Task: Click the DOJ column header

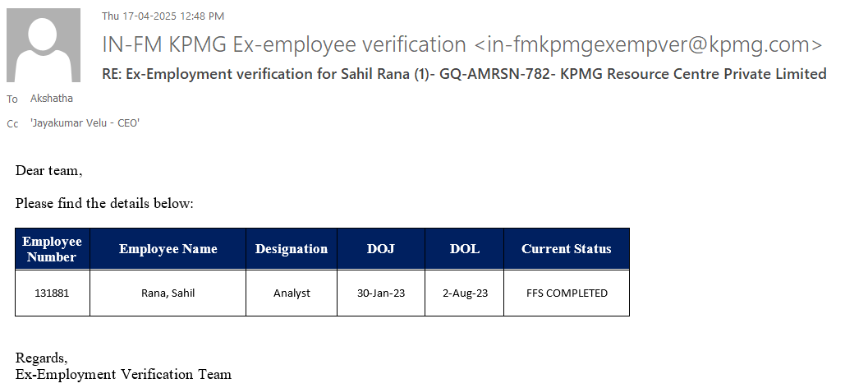Action: [381, 249]
